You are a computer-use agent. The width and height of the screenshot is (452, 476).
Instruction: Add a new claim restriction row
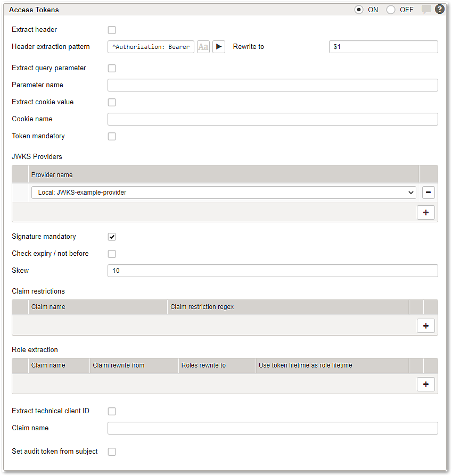(x=425, y=325)
